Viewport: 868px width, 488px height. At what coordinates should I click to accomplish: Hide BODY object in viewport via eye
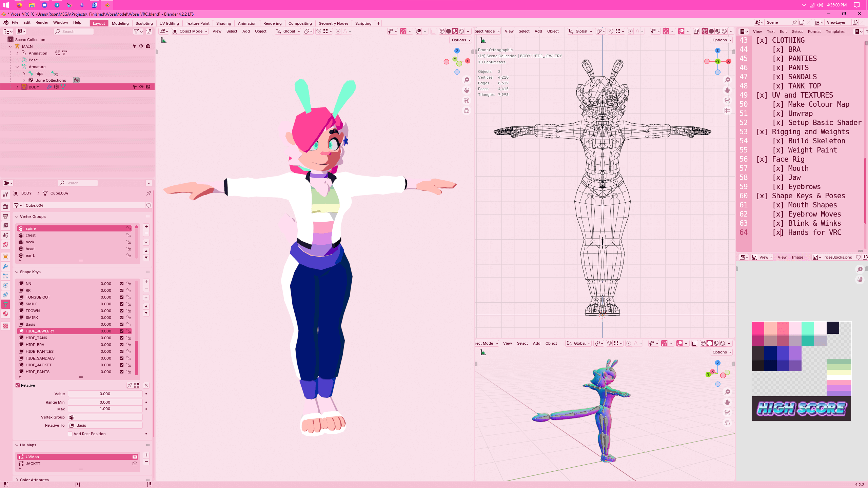141,87
